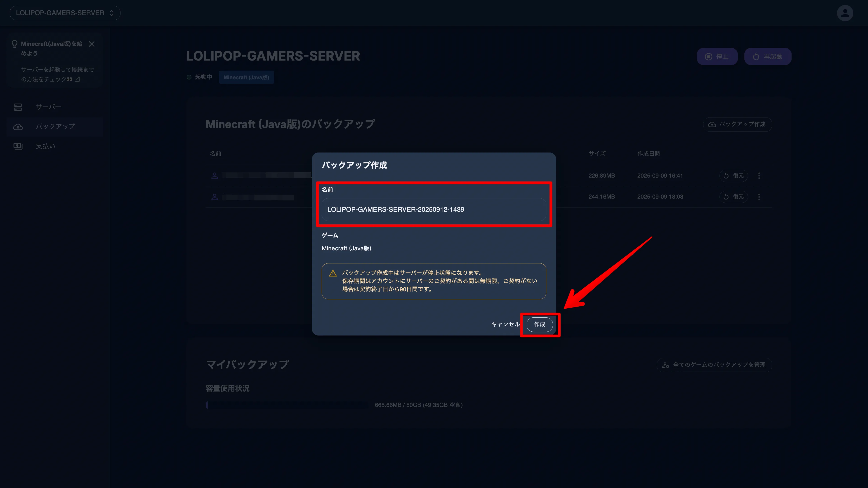The width and height of the screenshot is (868, 488).
Task: Click キャンセル in the backup dialog
Action: pos(505,324)
